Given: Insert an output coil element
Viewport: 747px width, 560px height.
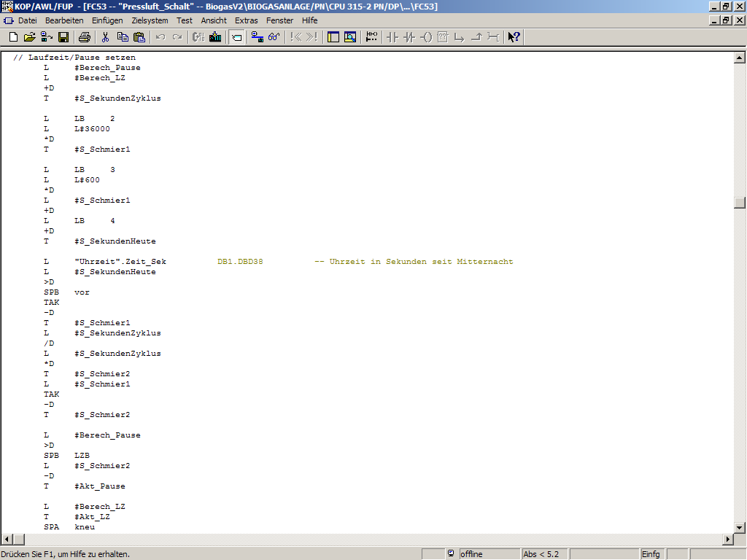Looking at the screenshot, I should click(427, 37).
